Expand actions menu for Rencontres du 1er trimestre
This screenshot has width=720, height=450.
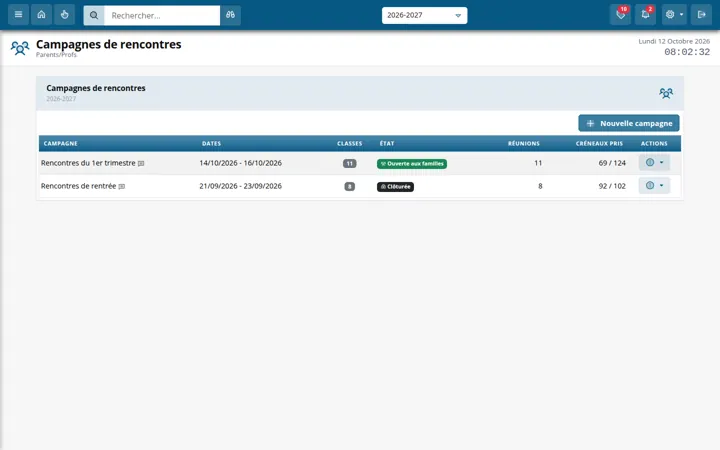coord(654,163)
